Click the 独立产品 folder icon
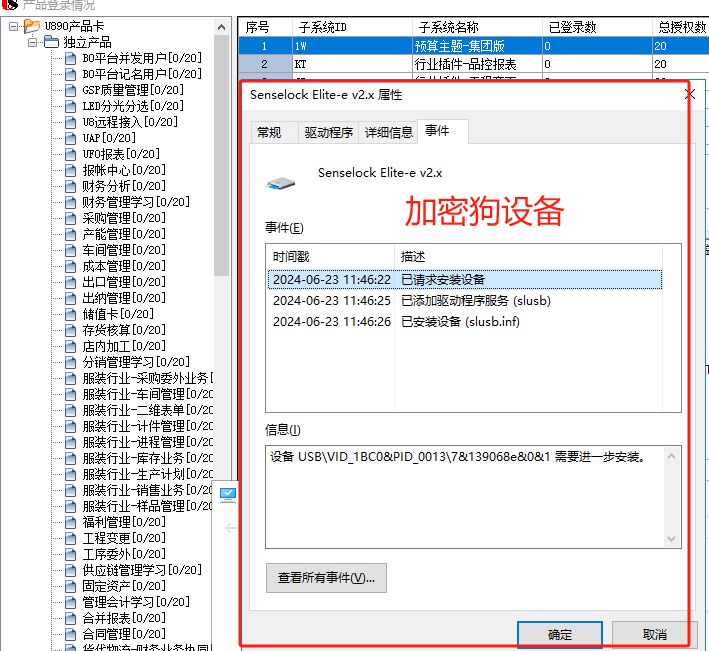709x651 pixels. (x=50, y=42)
